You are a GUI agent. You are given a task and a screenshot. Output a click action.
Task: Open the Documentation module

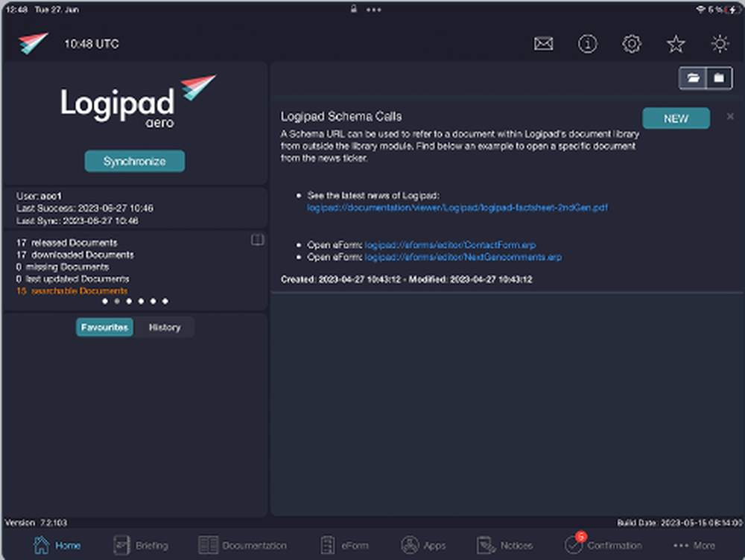(x=242, y=545)
